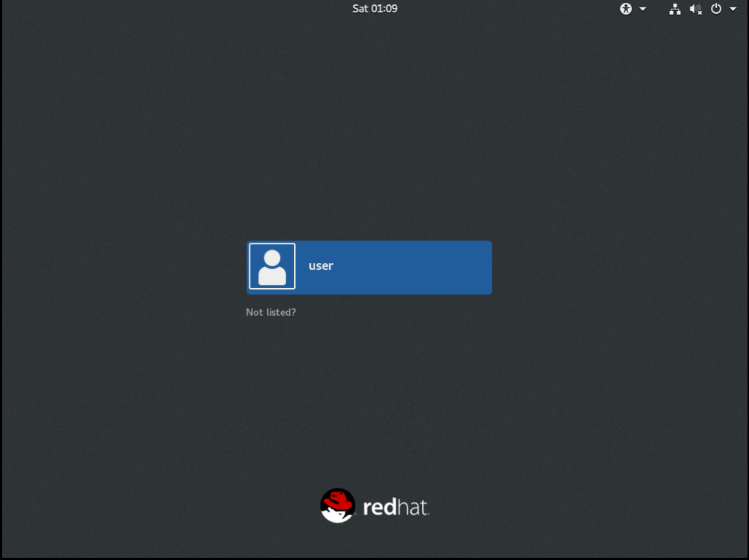The width and height of the screenshot is (749, 560).
Task: Click the 'Not listed?' link
Action: pos(271,312)
